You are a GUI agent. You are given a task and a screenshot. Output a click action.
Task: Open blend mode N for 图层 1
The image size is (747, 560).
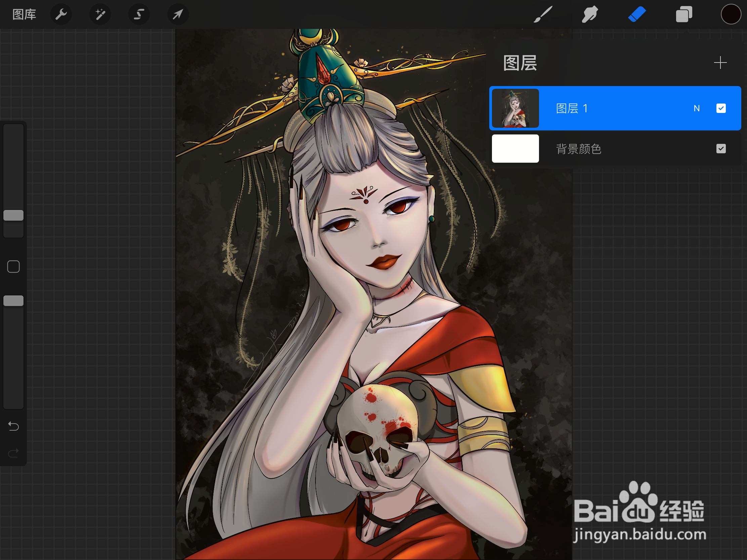[696, 109]
